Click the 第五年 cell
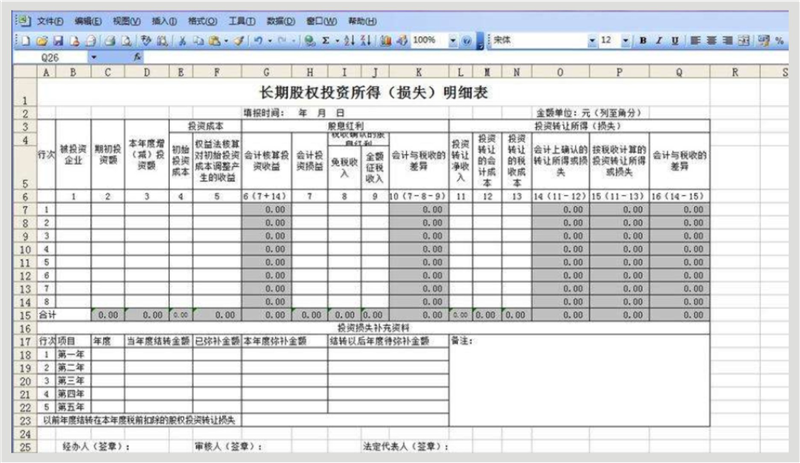800x463 pixels. tap(73, 407)
